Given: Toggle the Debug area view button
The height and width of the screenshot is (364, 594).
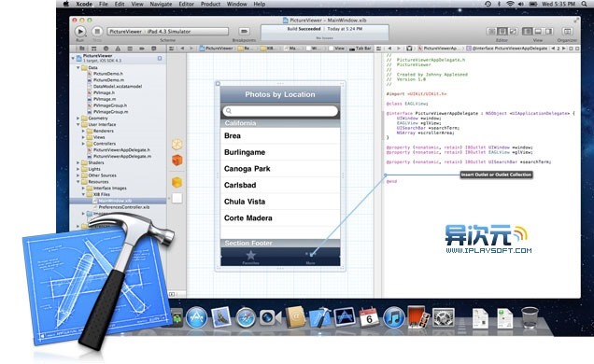Looking at the screenshot, I should click(538, 32).
